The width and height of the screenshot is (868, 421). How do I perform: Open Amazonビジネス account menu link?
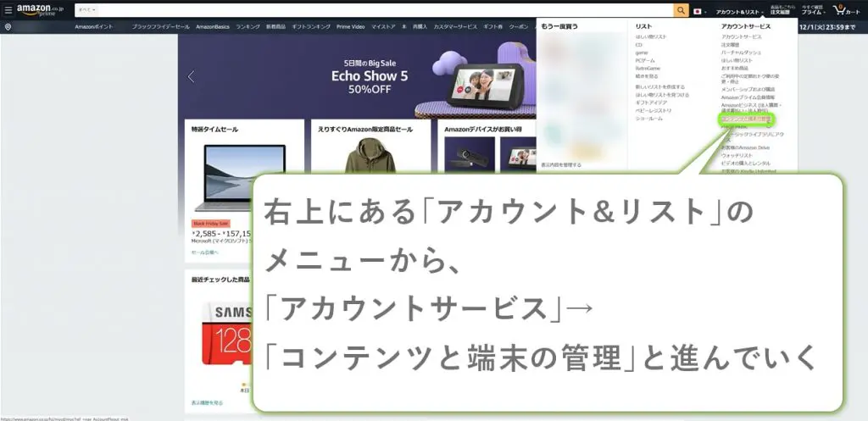tap(751, 107)
